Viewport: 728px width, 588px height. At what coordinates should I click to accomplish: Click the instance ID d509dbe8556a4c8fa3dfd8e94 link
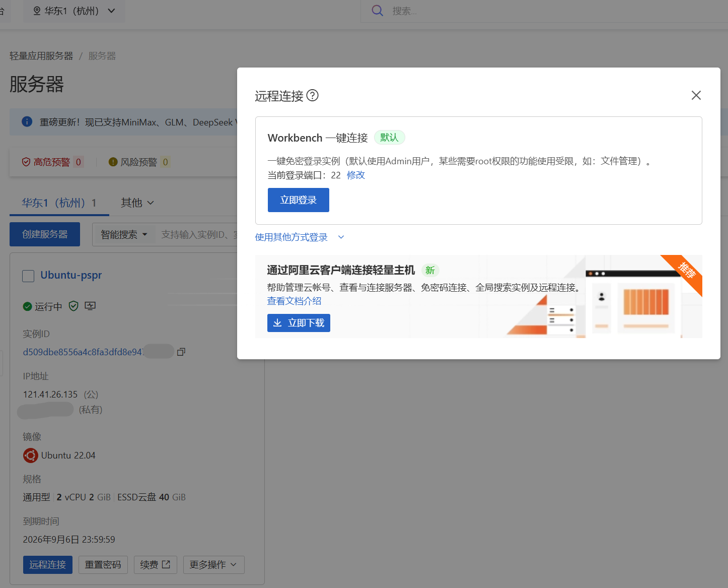click(x=84, y=352)
